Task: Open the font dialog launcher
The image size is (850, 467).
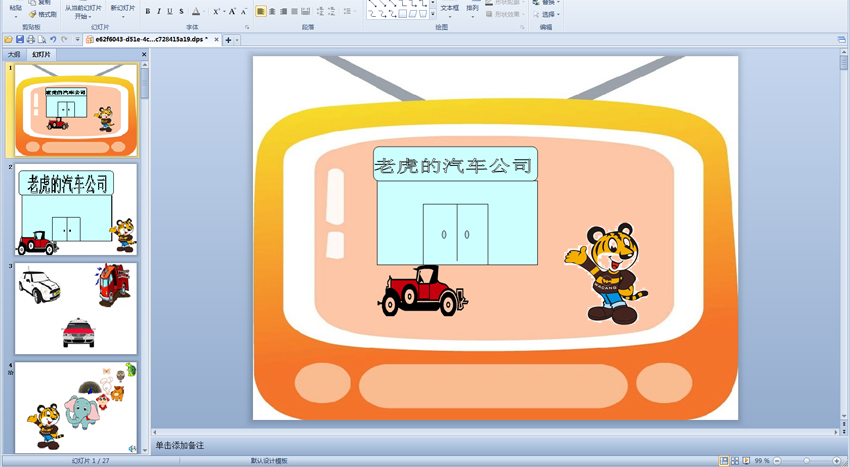Action: [247, 27]
